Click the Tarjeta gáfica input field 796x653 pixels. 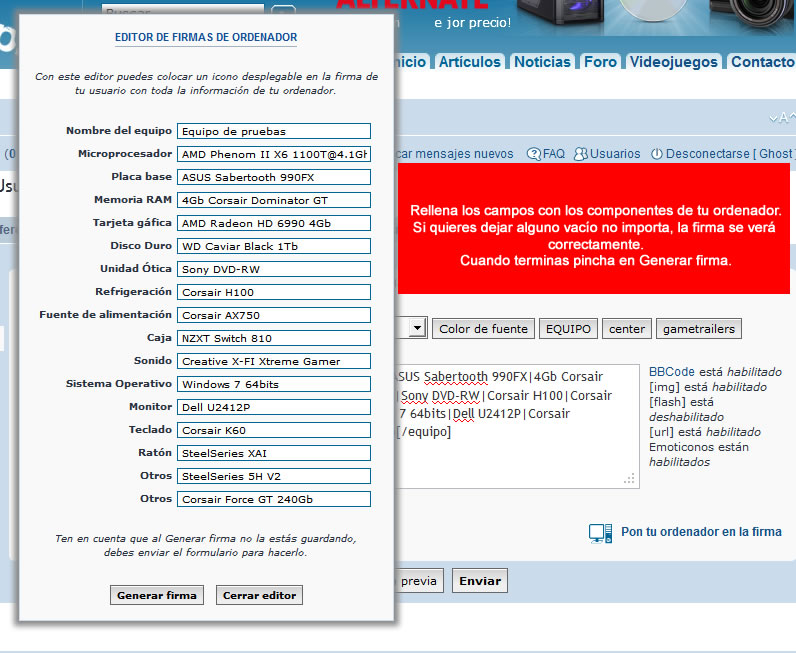tap(274, 223)
